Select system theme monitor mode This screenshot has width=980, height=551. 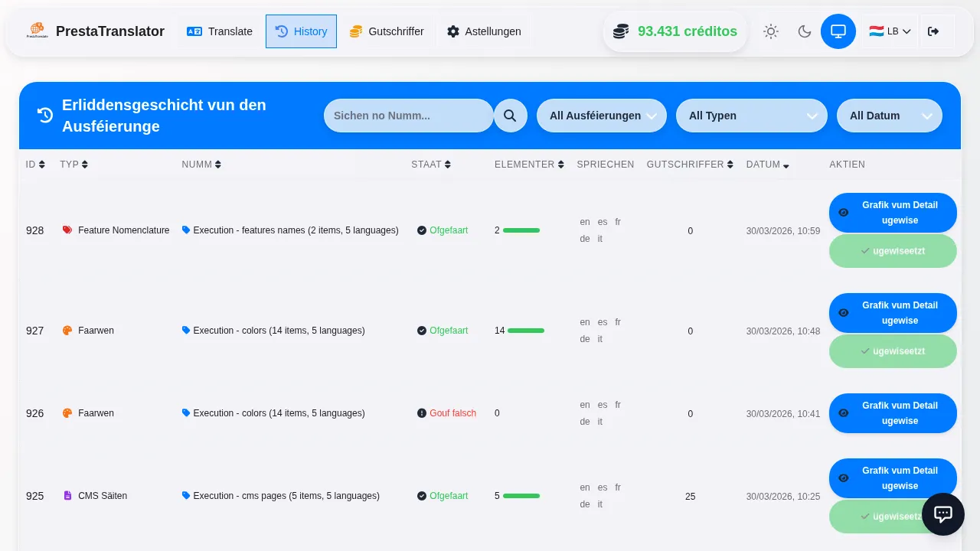pyautogui.click(x=838, y=31)
